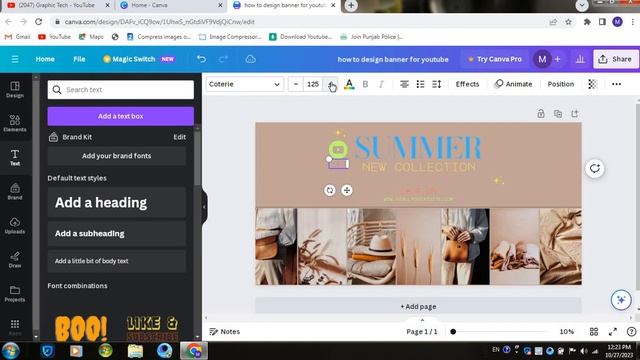Open the Magic Switch menu
This screenshot has width=640, height=360.
139,59
